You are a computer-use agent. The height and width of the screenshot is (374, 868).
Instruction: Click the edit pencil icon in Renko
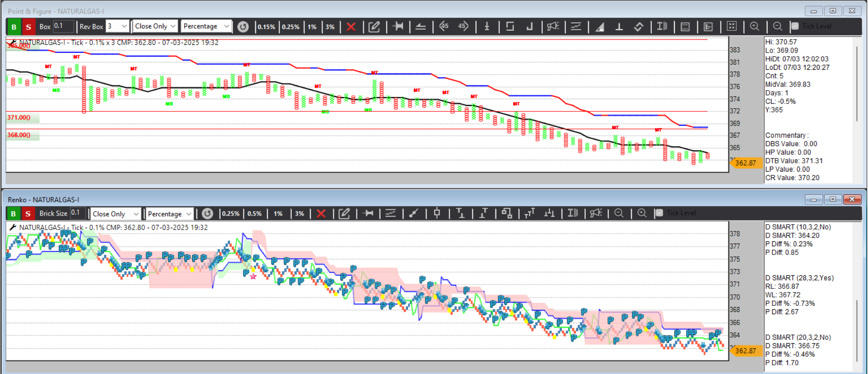tap(344, 214)
